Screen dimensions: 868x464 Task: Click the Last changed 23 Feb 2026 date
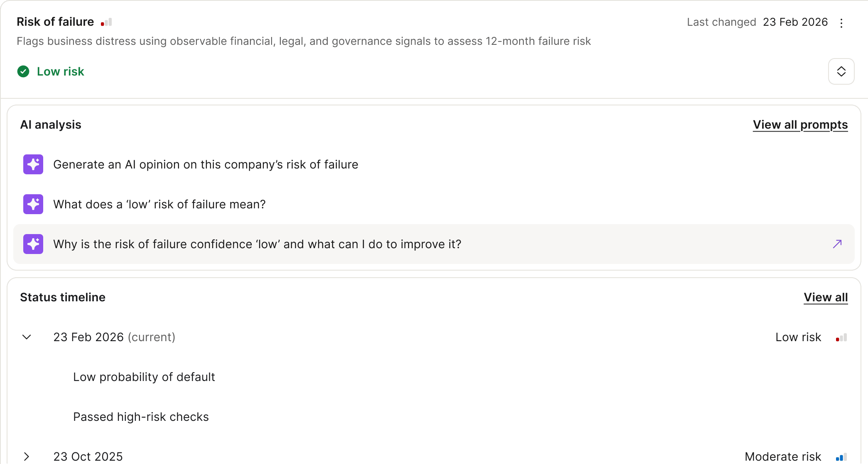click(795, 22)
